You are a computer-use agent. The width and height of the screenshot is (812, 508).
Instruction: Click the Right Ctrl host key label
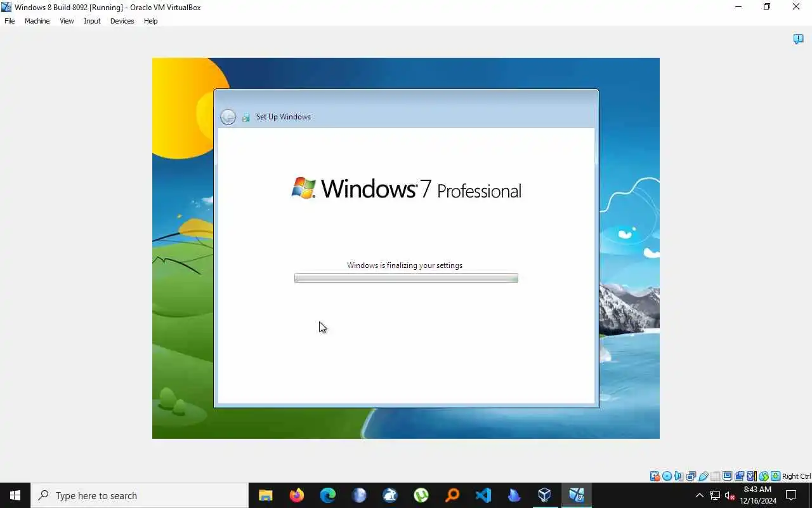click(796, 476)
